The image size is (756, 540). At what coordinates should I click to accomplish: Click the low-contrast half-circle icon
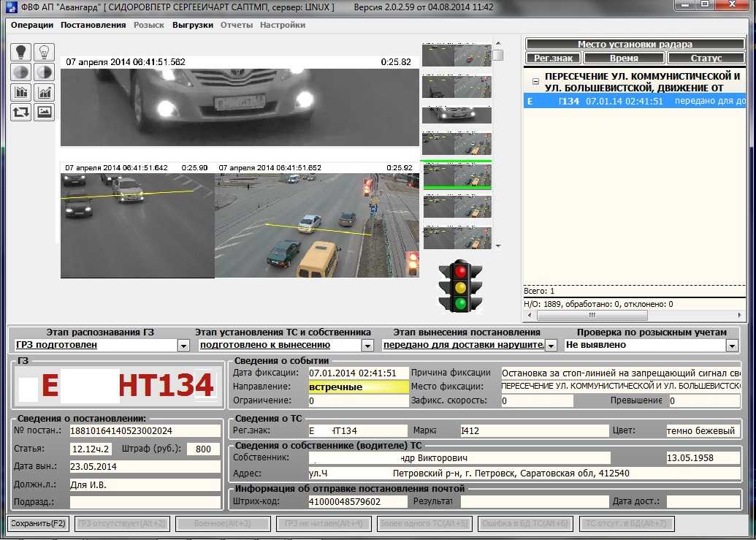coord(21,72)
